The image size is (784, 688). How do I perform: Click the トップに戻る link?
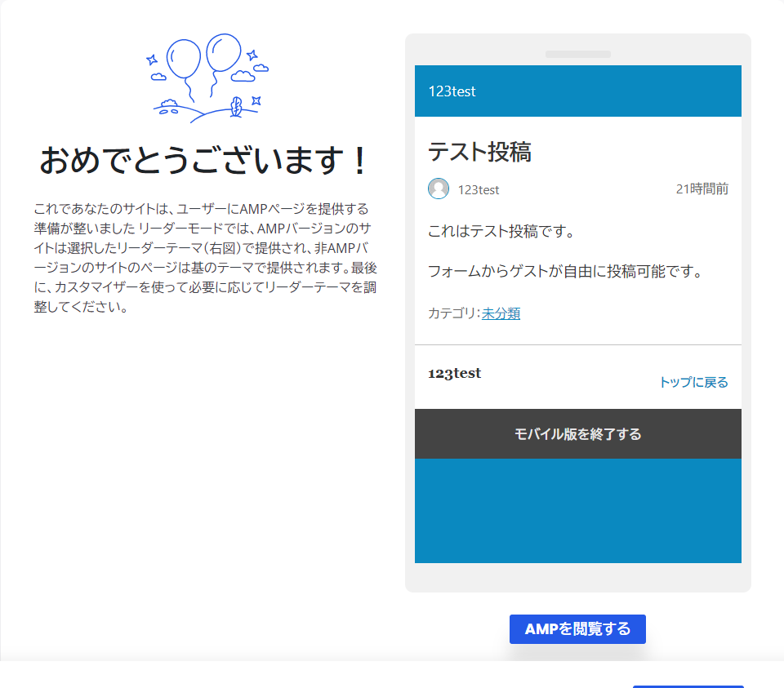point(693,382)
